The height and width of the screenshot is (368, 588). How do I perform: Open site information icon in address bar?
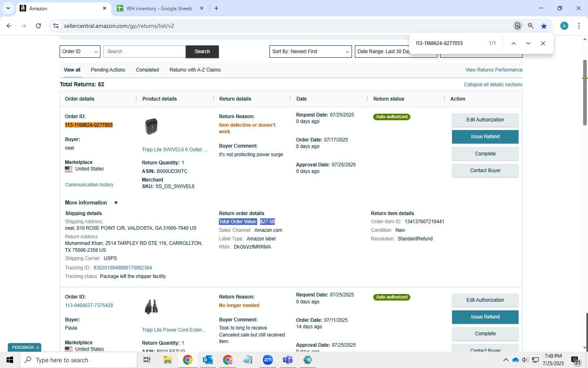pos(56,26)
